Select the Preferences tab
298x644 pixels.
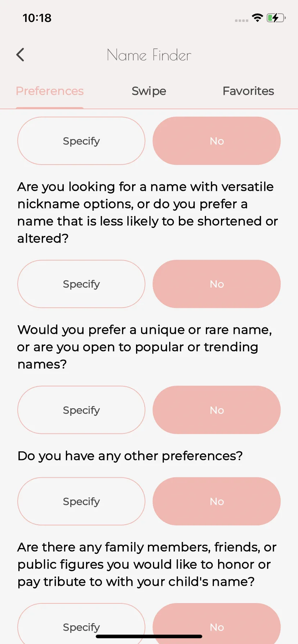click(x=50, y=91)
